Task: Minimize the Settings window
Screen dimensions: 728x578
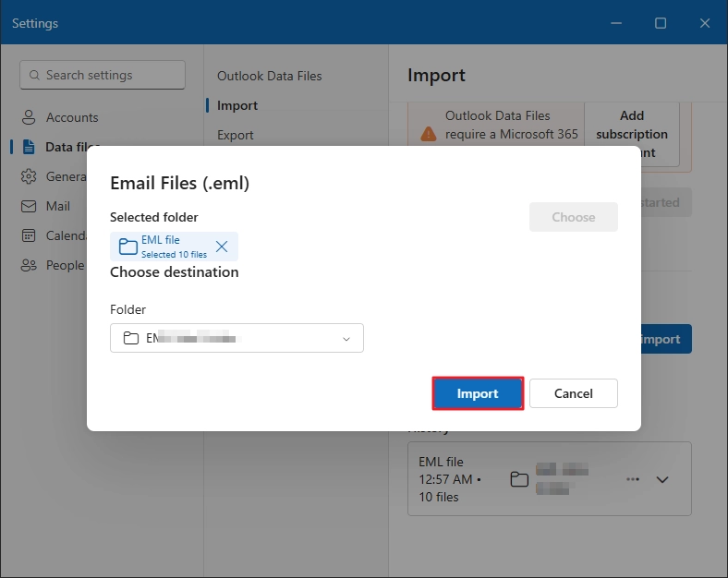Action: [x=616, y=23]
